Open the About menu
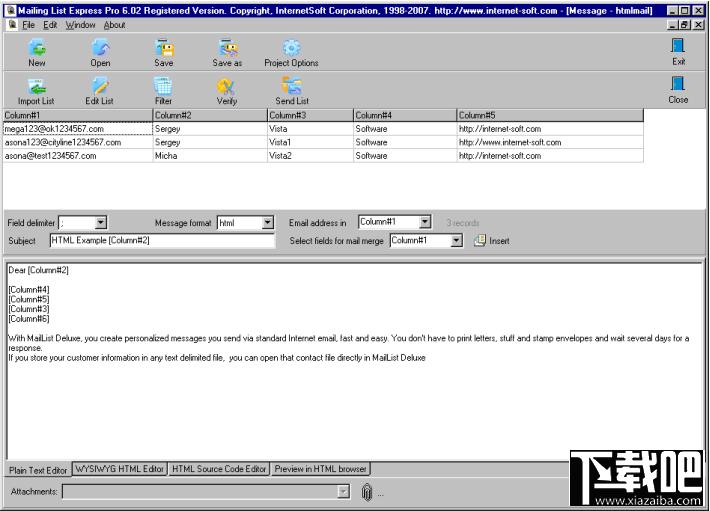 115,25
